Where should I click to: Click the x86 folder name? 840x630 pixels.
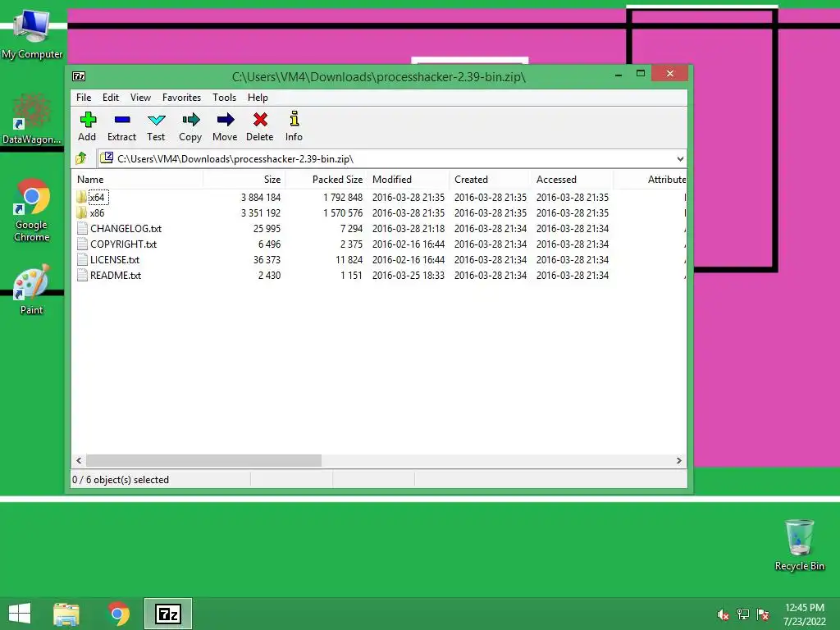point(97,212)
